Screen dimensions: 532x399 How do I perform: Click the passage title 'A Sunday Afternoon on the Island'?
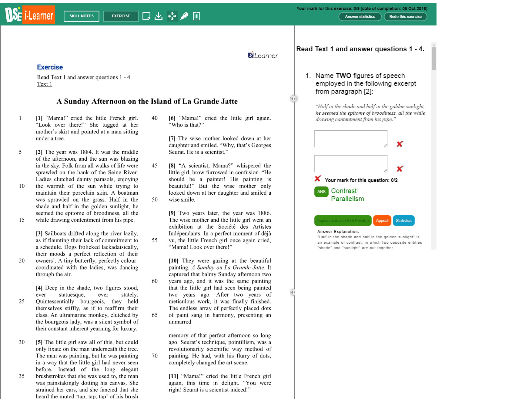pos(147,101)
